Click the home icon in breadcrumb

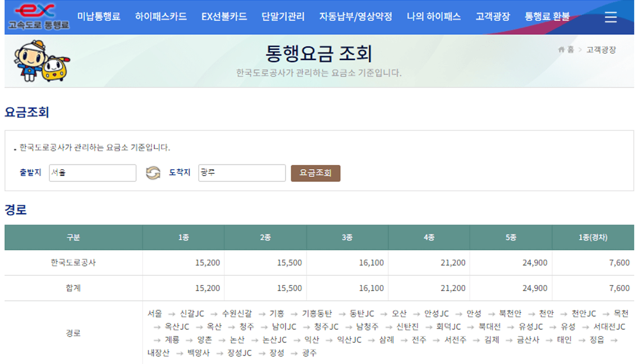click(x=562, y=49)
